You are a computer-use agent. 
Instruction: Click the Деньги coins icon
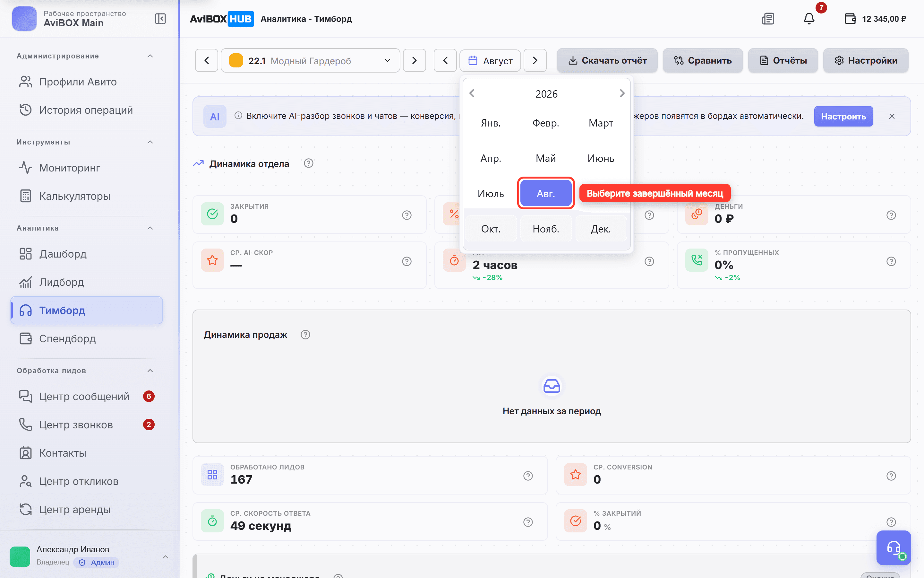pos(697,214)
